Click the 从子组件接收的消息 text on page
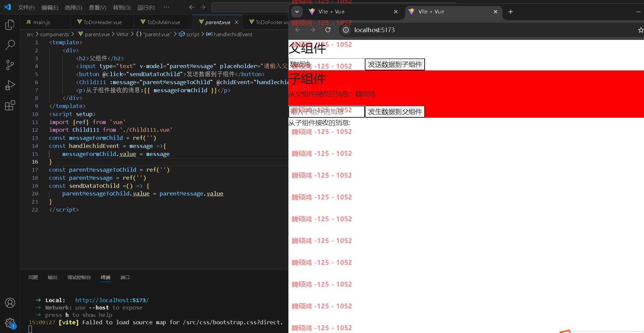644x333 pixels. point(319,123)
